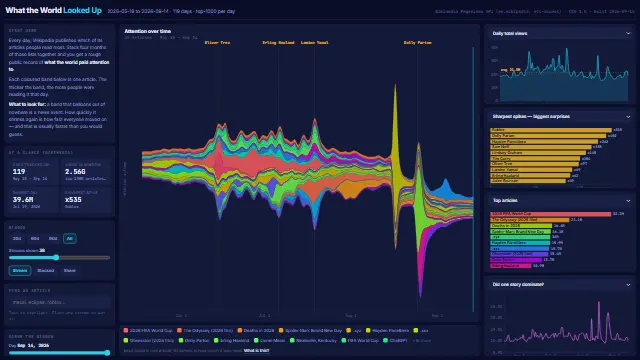Collapse the Daily total views panel chevron
This screenshot has height=360, width=640.
click(628, 33)
